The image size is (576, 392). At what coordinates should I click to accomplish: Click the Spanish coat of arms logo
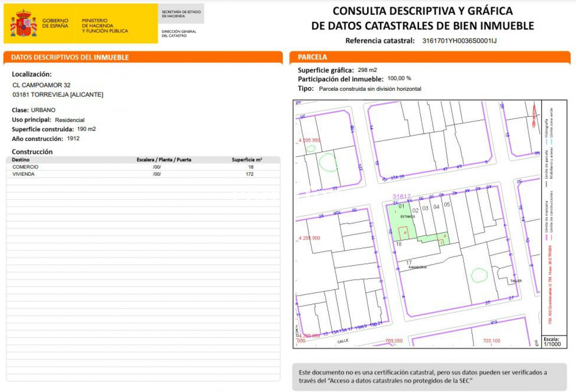pos(24,24)
